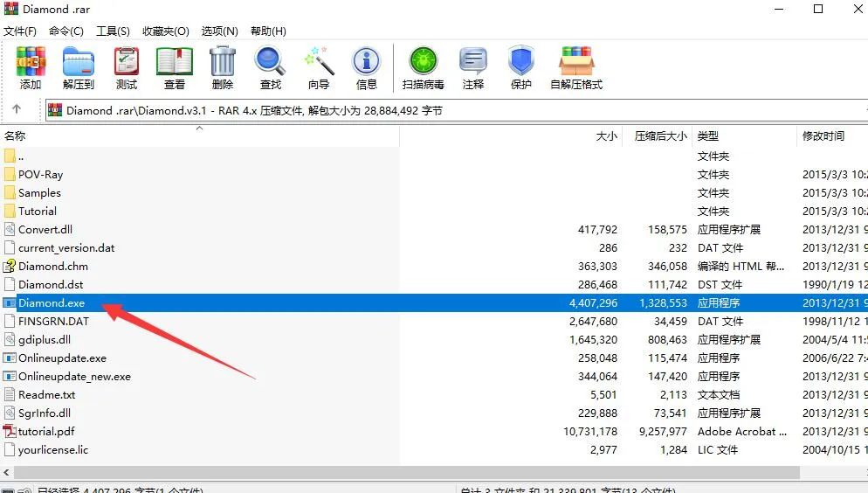Viewport: 868px width, 493px height.
Task: Click the 2,647,680 size value
Action: pos(594,322)
